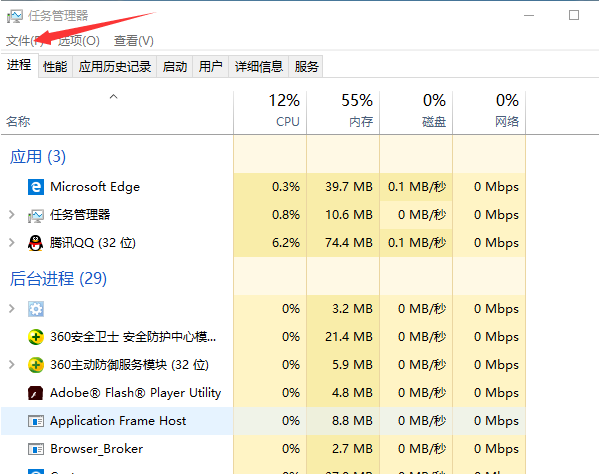Click the 腾讯QQ penguin icon

pyautogui.click(x=36, y=243)
